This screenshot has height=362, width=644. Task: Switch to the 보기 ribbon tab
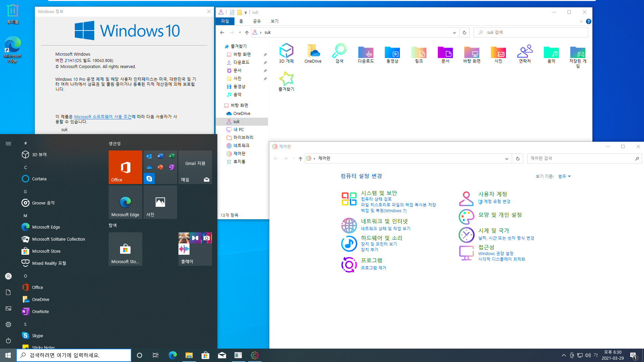coord(274,21)
